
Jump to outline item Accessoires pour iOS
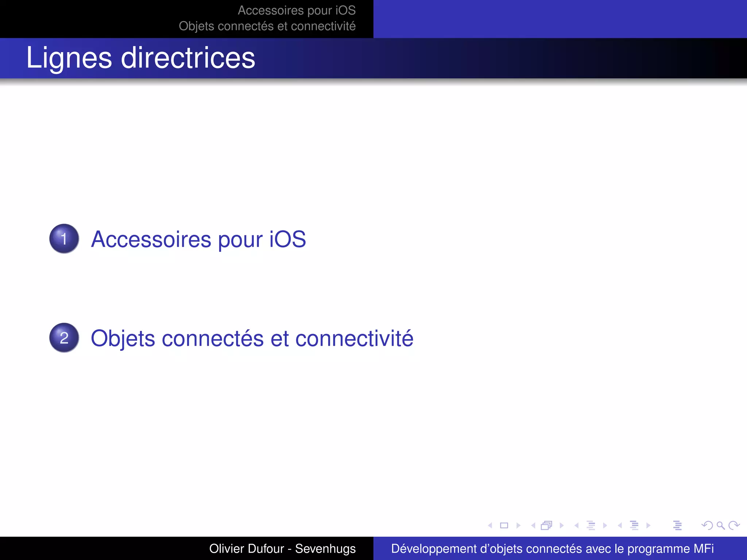198,239
